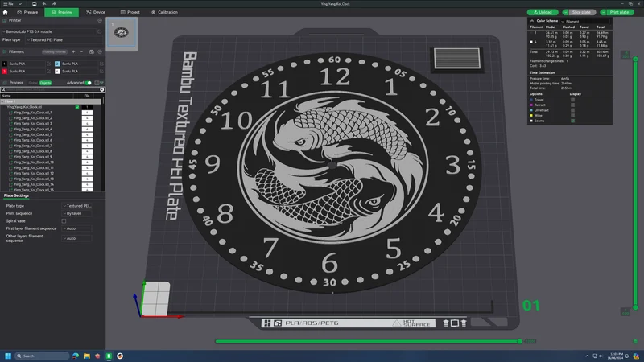
Task: Remove a filament with the minus icon
Action: coord(81,51)
